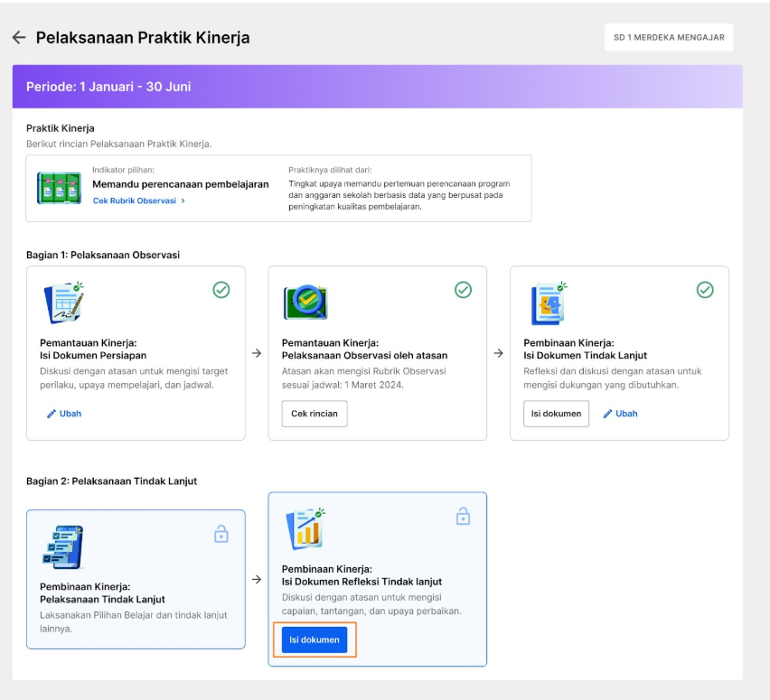Open Cek rincian button

(315, 414)
